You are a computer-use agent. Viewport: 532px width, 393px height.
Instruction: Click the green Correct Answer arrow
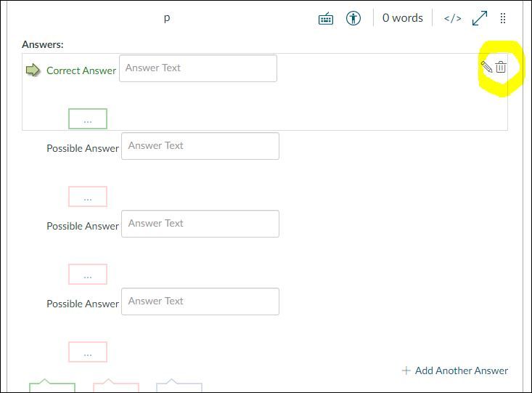tap(33, 70)
